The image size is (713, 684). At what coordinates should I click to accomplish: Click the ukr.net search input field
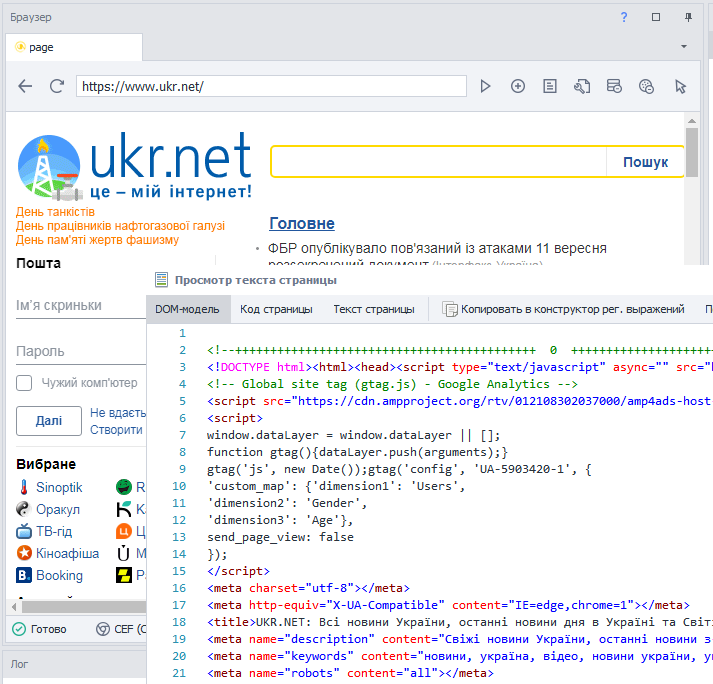click(x=439, y=162)
